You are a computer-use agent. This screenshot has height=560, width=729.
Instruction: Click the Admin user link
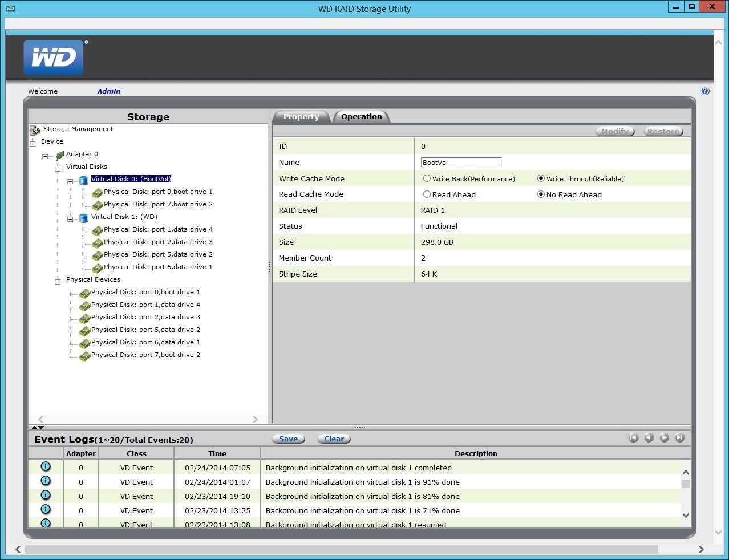tap(109, 91)
